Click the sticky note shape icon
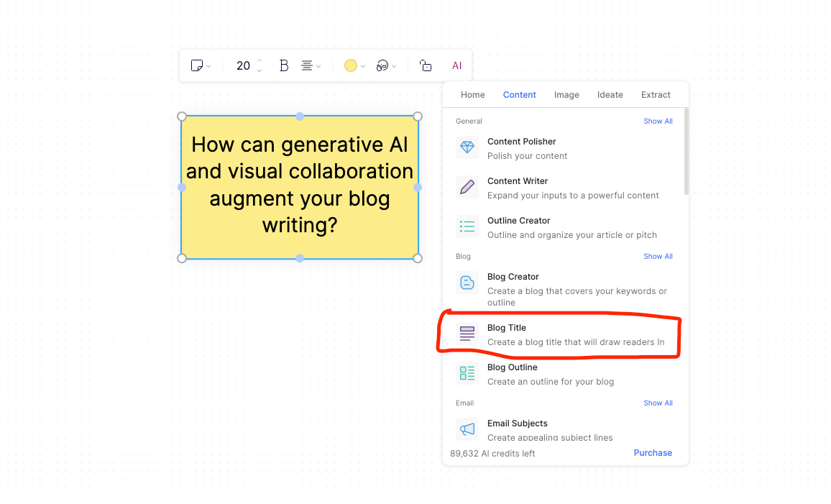 click(x=197, y=65)
